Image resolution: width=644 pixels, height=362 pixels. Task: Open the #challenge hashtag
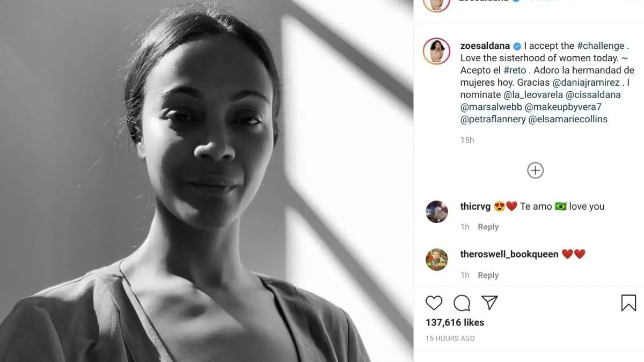point(601,46)
